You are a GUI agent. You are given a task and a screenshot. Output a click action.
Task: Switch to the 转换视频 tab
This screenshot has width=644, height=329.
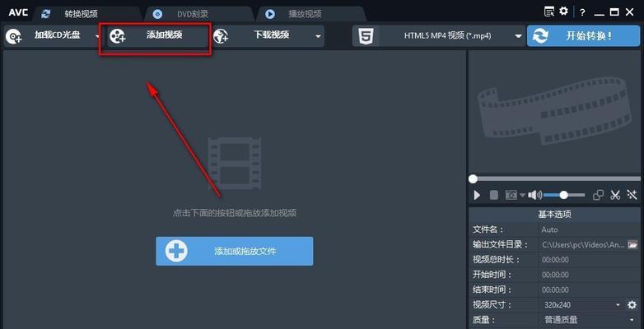88,14
